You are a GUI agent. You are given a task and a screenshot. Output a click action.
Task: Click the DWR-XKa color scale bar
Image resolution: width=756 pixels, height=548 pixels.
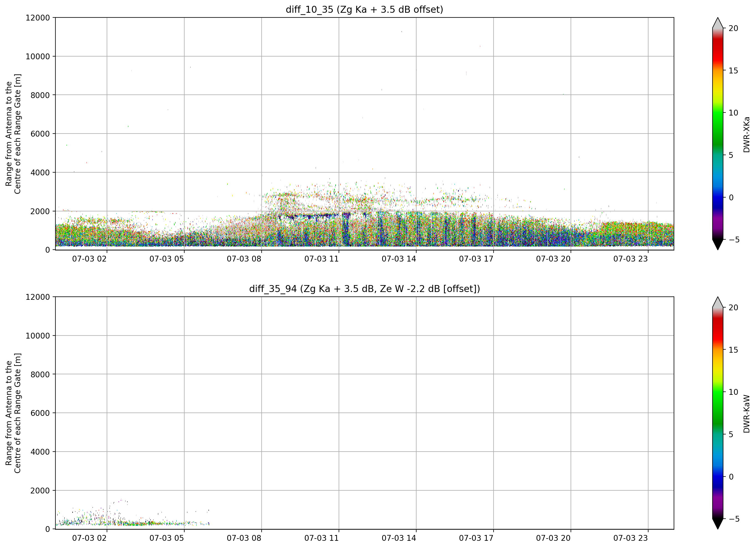[718, 134]
